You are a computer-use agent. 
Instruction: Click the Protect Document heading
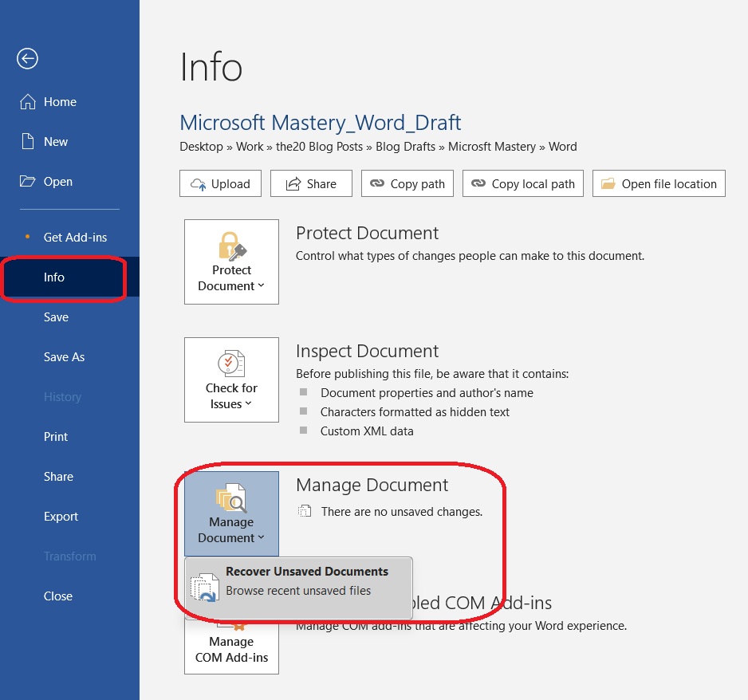coord(367,233)
